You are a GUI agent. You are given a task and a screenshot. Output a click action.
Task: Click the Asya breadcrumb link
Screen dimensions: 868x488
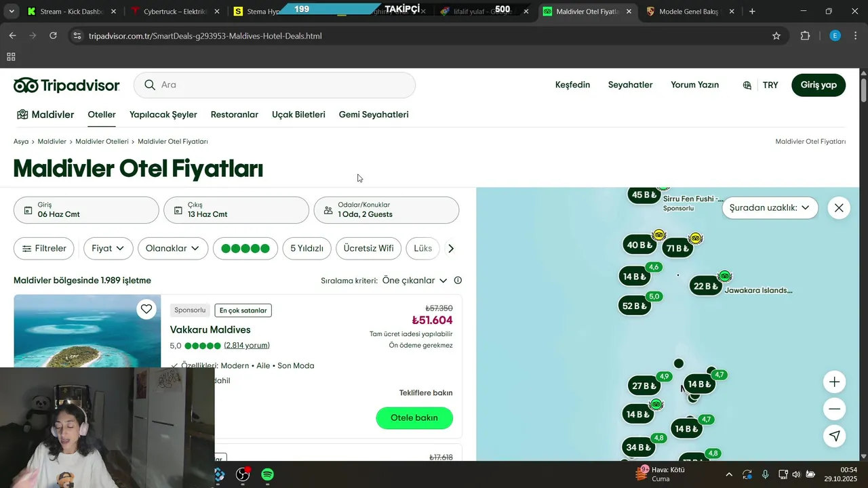(21, 142)
